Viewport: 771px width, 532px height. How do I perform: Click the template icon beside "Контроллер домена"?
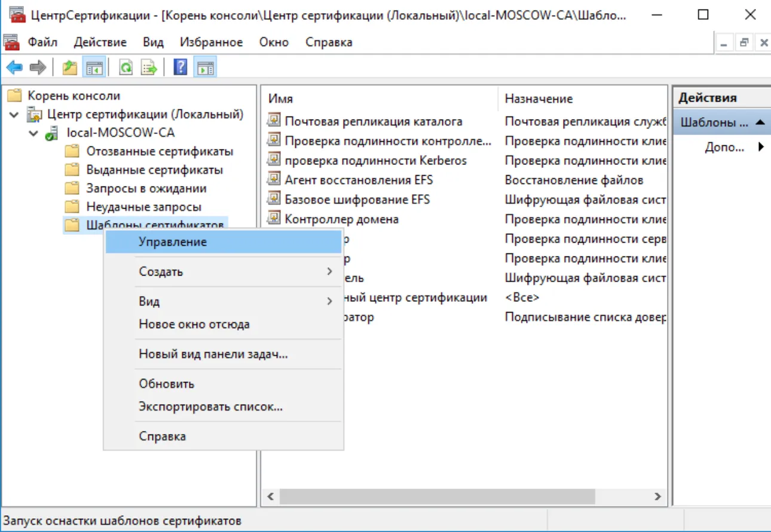click(274, 219)
